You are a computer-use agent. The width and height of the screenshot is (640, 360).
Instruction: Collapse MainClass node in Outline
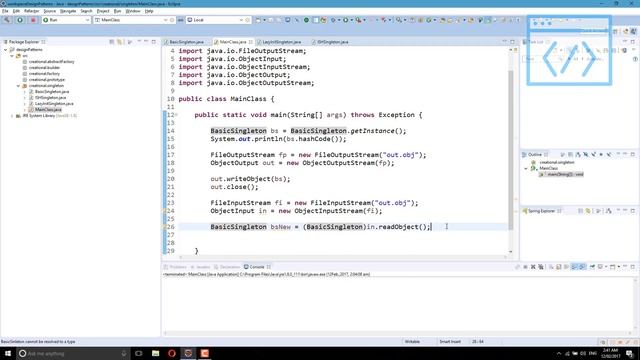point(526,168)
